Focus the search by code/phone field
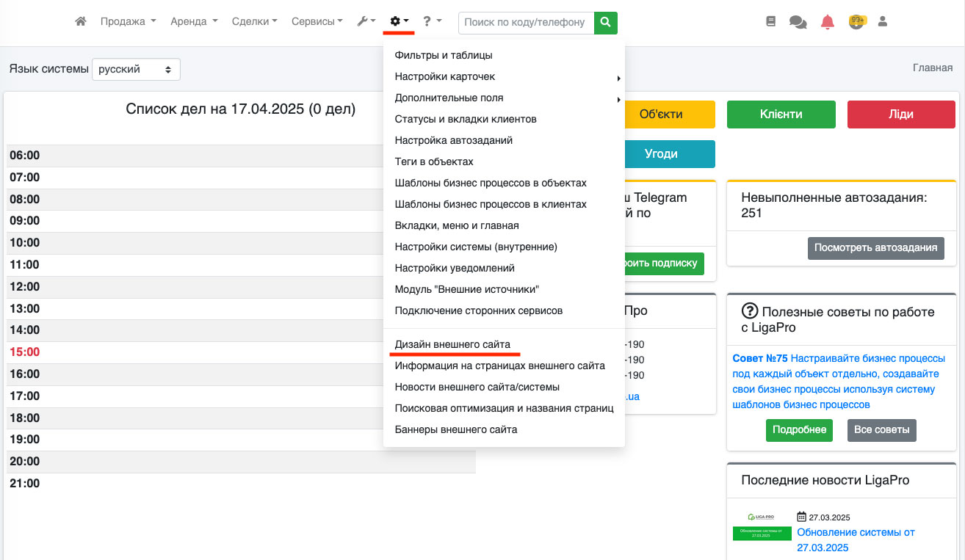965x560 pixels. click(525, 23)
